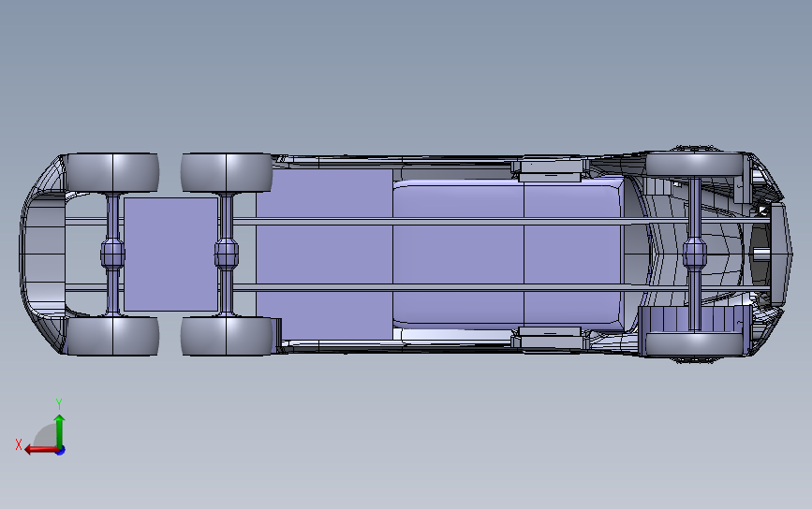Click the red X axis arrow of triad
This screenshot has height=509, width=812.
click(x=41, y=449)
